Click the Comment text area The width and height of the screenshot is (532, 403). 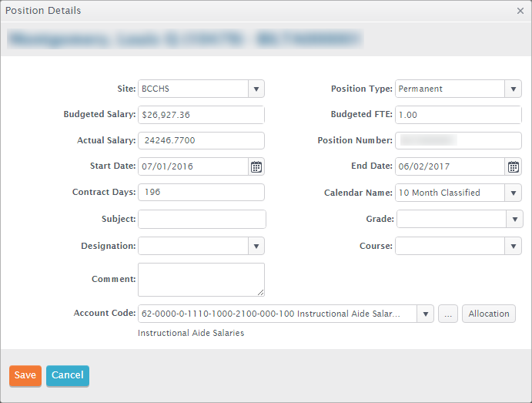click(201, 280)
